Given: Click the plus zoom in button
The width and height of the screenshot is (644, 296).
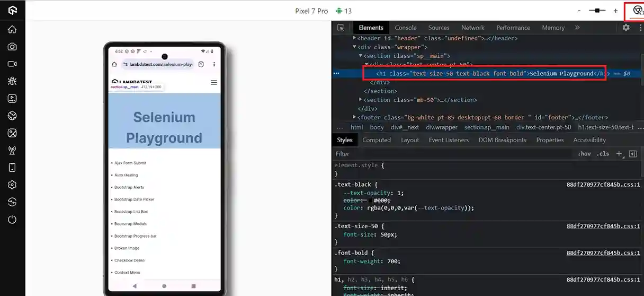Looking at the screenshot, I should click(615, 10).
